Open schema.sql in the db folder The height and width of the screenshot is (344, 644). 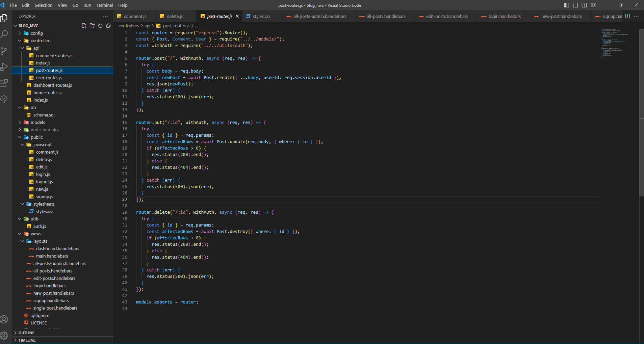(62, 115)
